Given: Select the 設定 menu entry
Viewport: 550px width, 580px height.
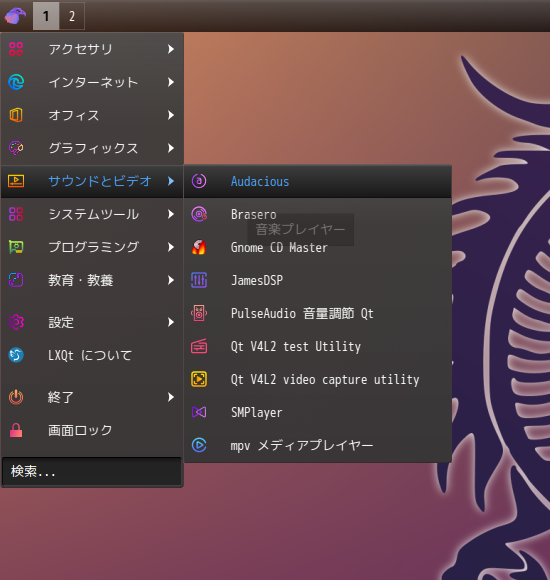Looking at the screenshot, I should click(x=92, y=322).
